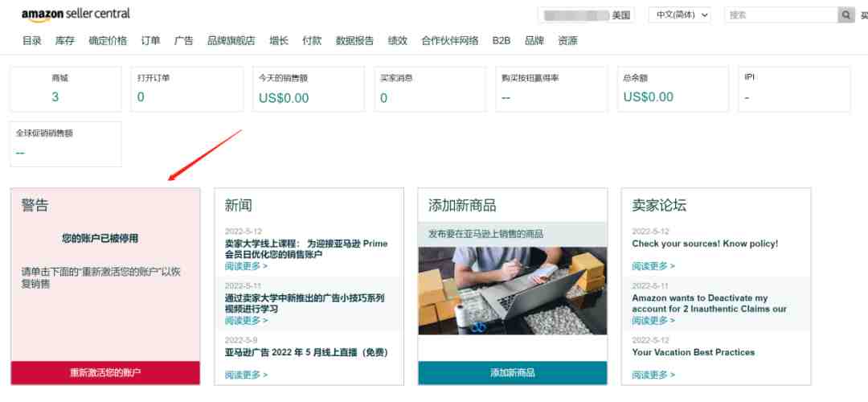Open the 打开订单 count card
This screenshot has width=868, height=402.
click(x=187, y=89)
